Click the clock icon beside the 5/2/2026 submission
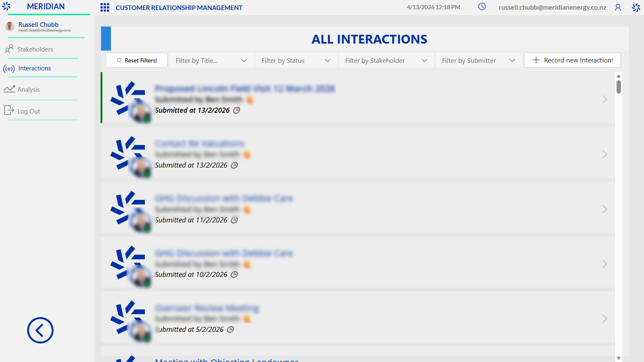 coord(230,329)
